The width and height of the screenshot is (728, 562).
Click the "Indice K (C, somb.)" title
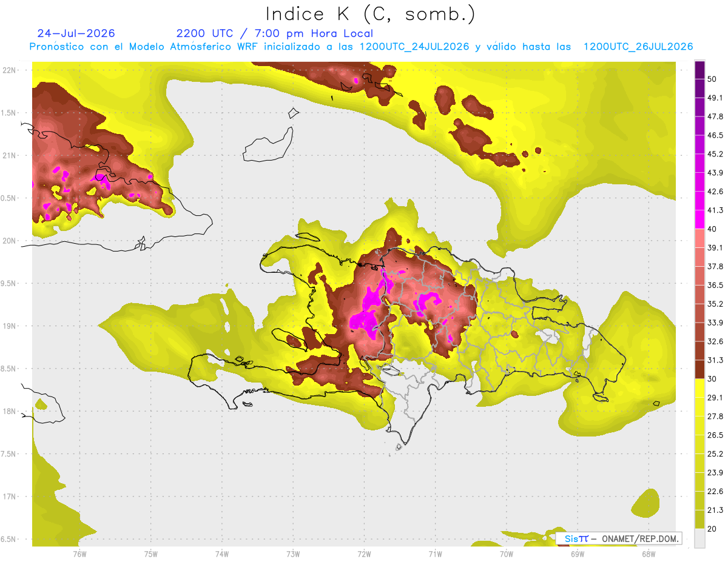point(370,14)
